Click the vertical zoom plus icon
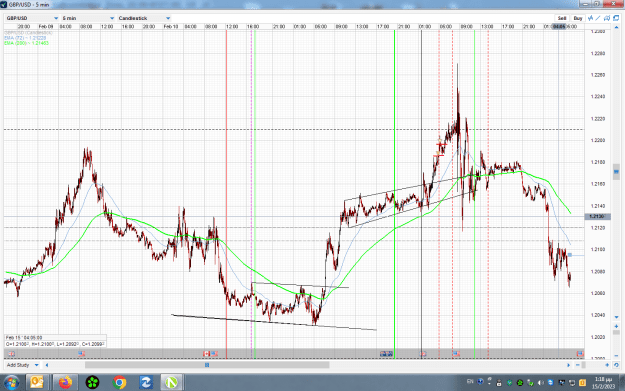 [616, 326]
